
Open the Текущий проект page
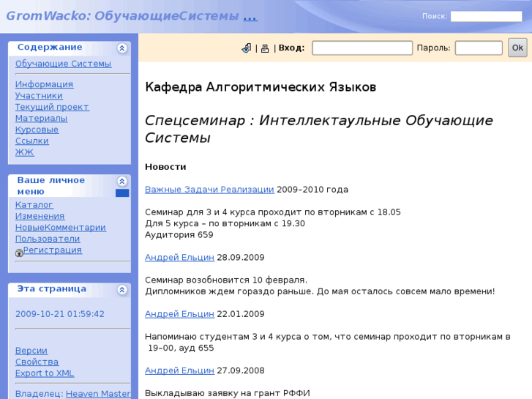tap(52, 107)
